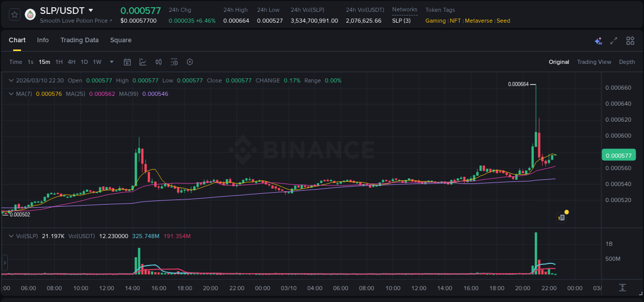Expand chart to fullscreen with diagonal arrows
Viewport: 644px width, 302px height.
coord(613,40)
